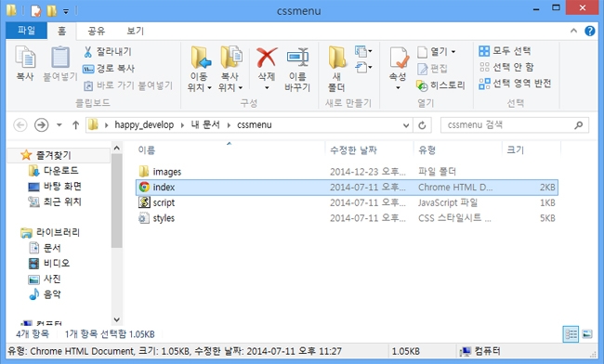Select the script JavaScript file

coord(157,202)
